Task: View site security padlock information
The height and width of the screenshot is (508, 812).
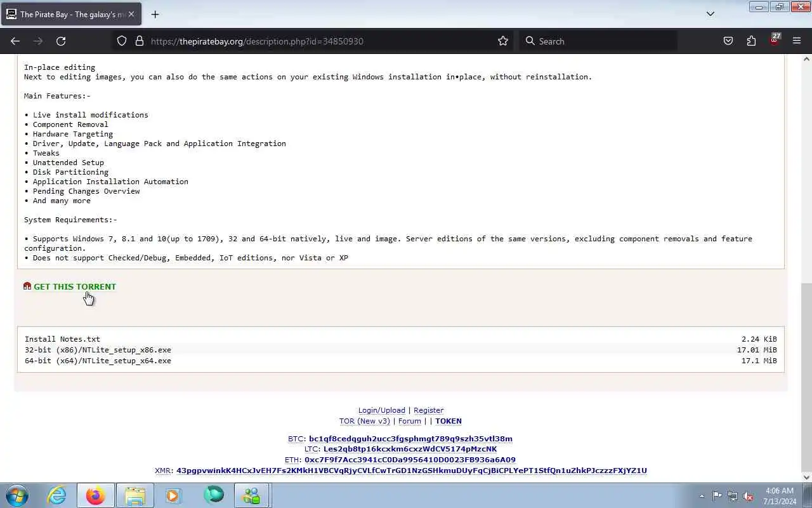Action: point(140,41)
